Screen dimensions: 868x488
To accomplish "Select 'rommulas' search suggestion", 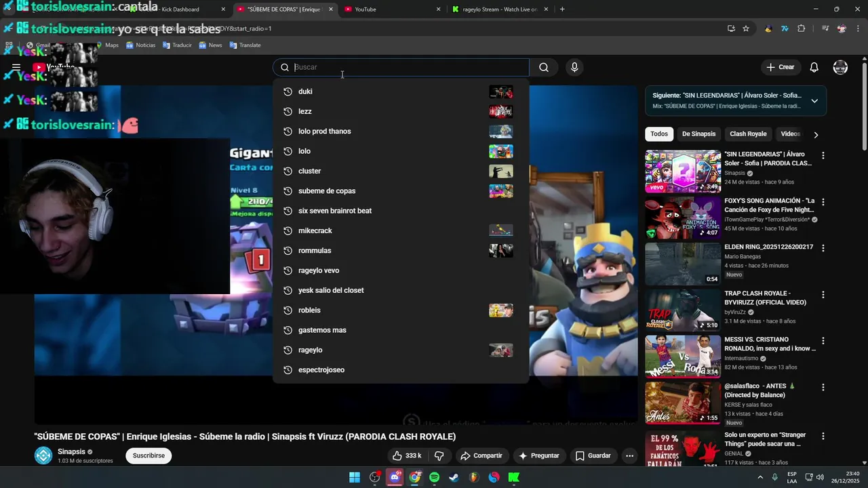I will click(x=401, y=251).
